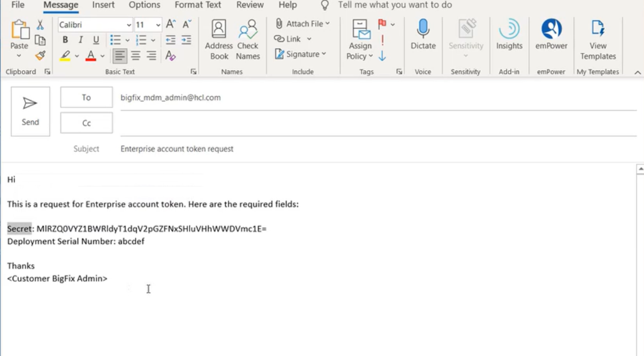Viewport: 644px width, 356px height.
Task: Select the Message tab
Action: pyautogui.click(x=61, y=5)
